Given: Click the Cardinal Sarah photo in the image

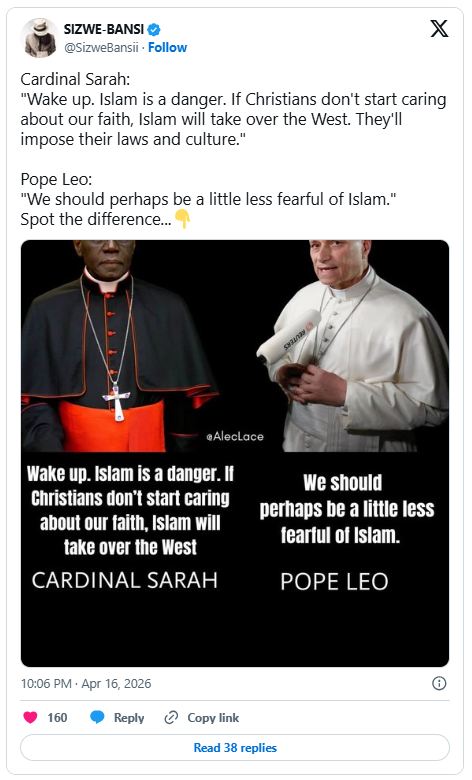Looking at the screenshot, I should coord(117,346).
